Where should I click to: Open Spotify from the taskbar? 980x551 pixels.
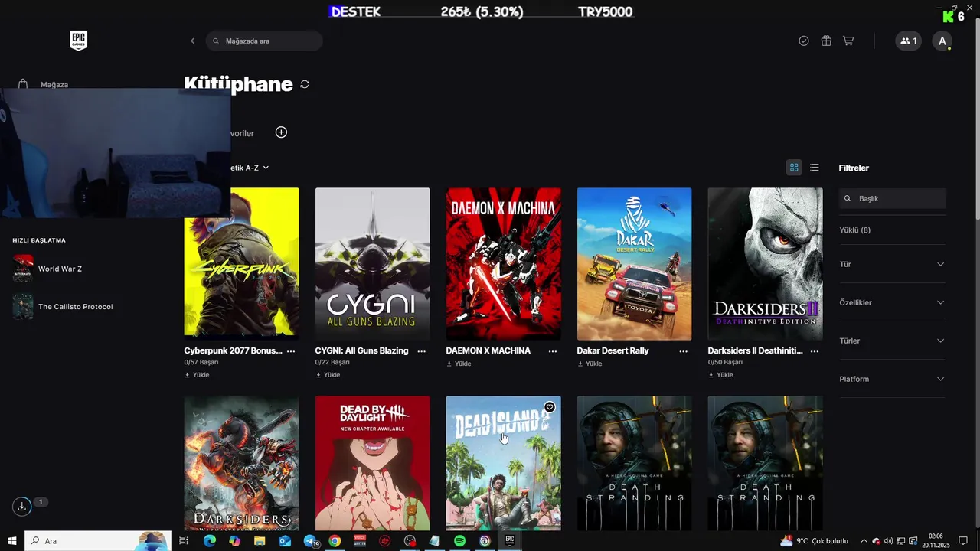(x=459, y=541)
